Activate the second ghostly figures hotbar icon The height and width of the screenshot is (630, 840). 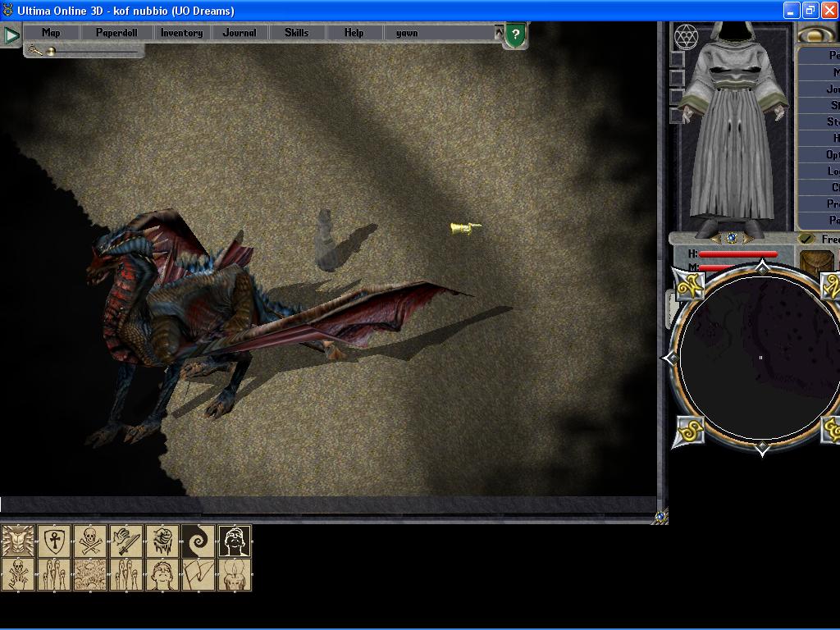[x=126, y=575]
